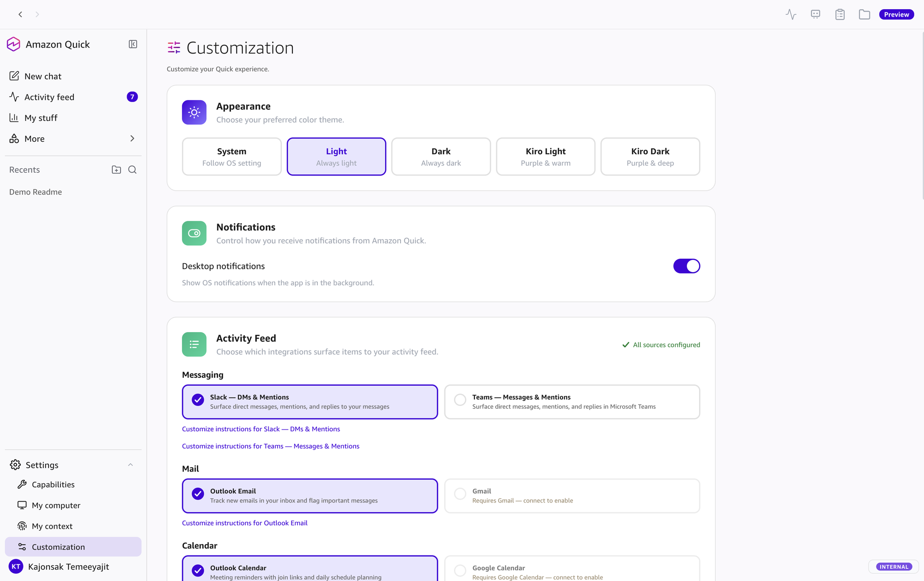The height and width of the screenshot is (581, 924).
Task: Collapse the sidebar panel icon
Action: click(x=133, y=44)
